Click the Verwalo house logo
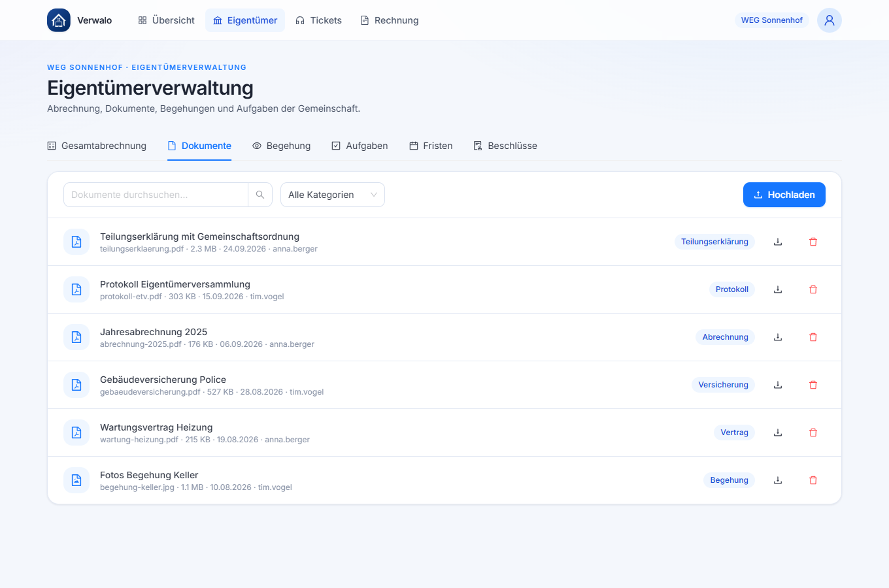Image resolution: width=889 pixels, height=588 pixels. pyautogui.click(x=59, y=20)
